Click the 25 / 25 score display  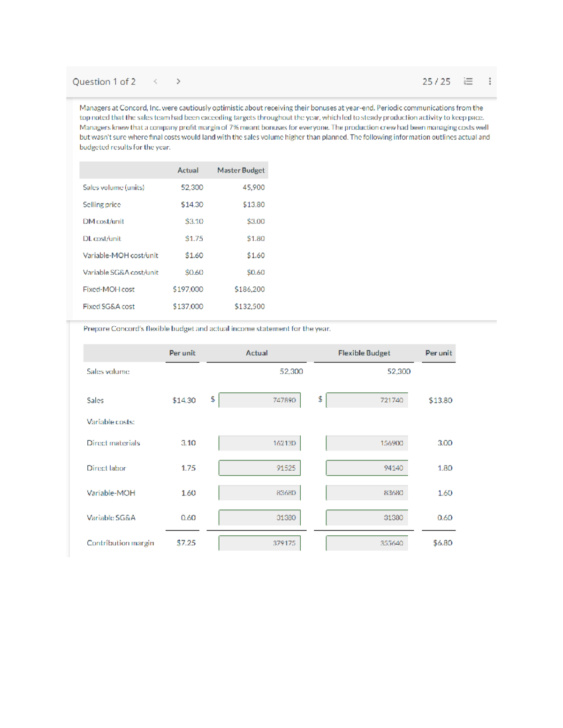[437, 81]
